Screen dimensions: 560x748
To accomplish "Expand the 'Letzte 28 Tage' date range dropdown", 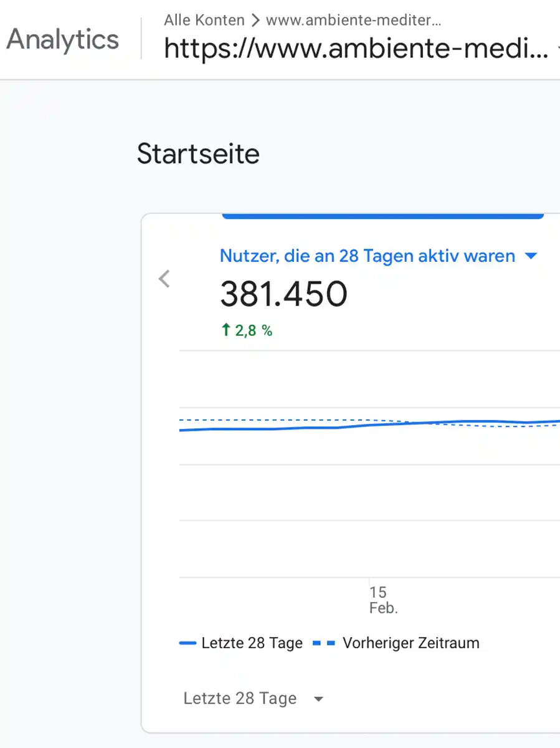I will [240, 699].
